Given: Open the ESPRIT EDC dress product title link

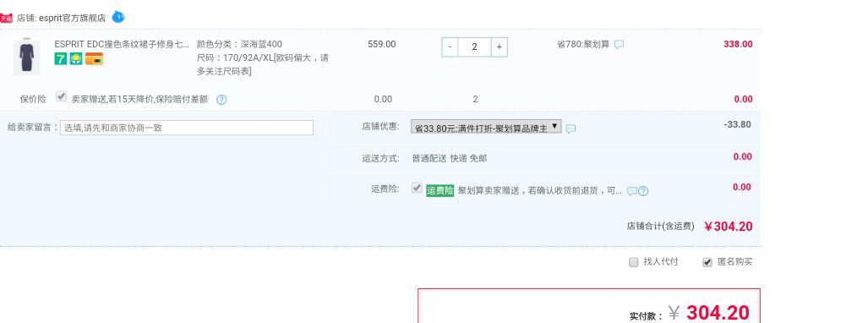Looking at the screenshot, I should point(122,44).
